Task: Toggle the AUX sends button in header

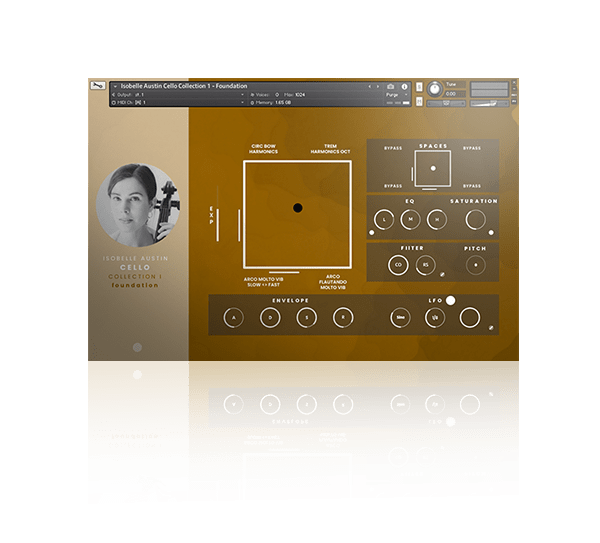Action: [x=514, y=95]
